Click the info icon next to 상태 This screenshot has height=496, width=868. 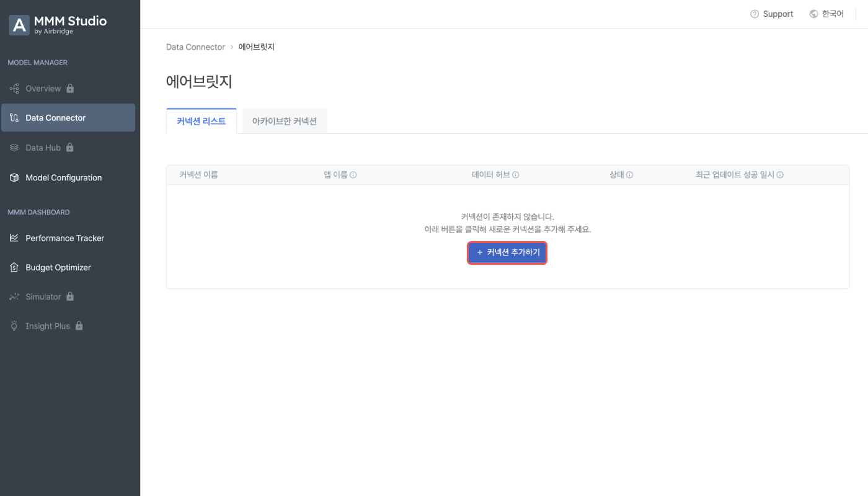coord(629,175)
